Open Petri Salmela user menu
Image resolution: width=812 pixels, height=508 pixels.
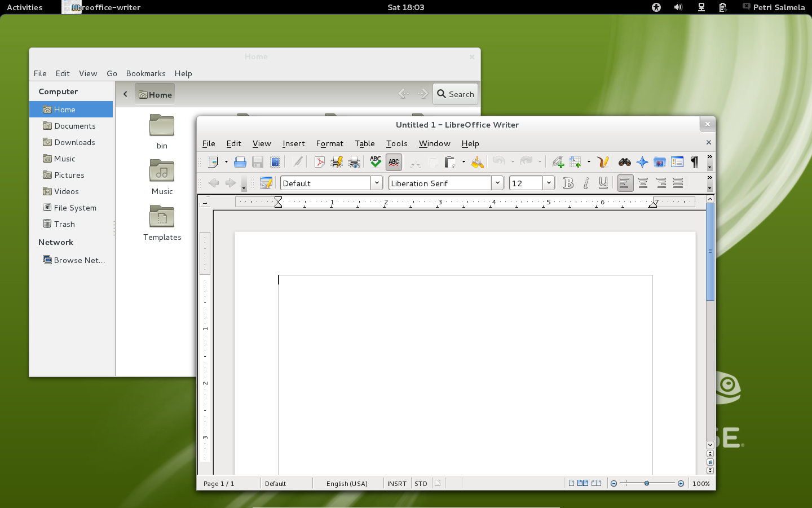[x=773, y=7]
